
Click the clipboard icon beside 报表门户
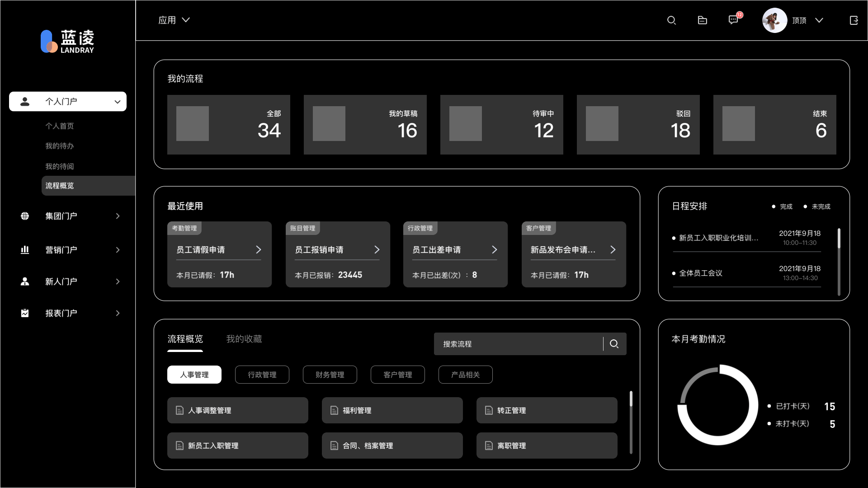point(25,313)
